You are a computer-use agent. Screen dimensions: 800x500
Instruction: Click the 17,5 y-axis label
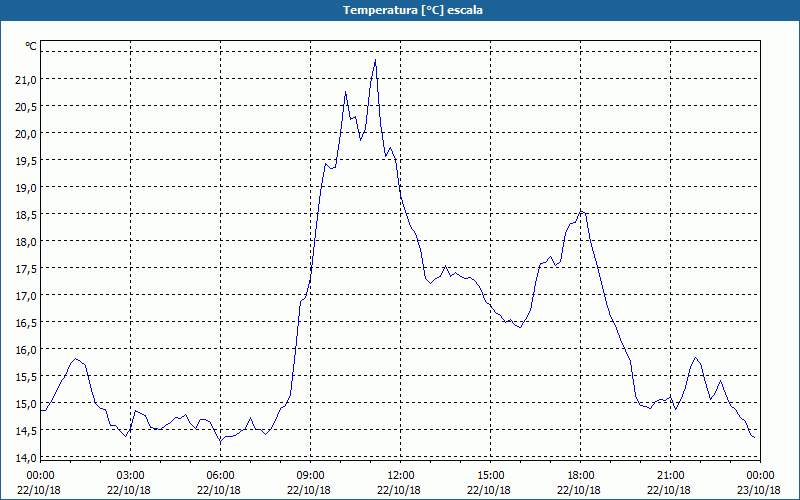coord(28,268)
